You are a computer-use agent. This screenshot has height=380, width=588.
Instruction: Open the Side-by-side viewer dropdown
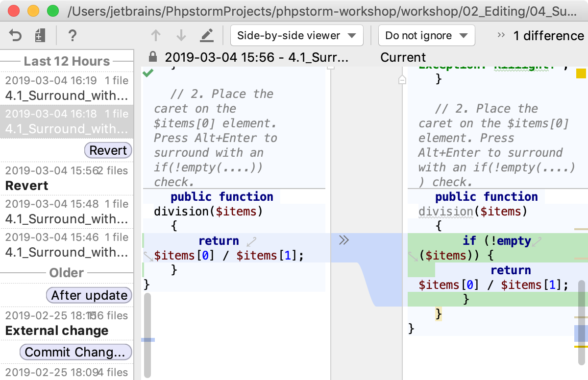coord(296,35)
